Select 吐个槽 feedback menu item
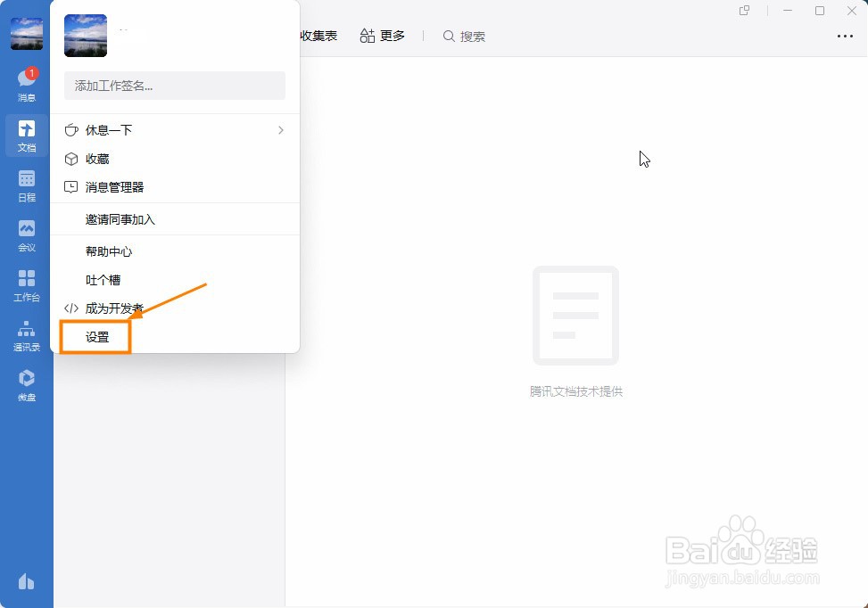The width and height of the screenshot is (868, 608). coord(175,280)
